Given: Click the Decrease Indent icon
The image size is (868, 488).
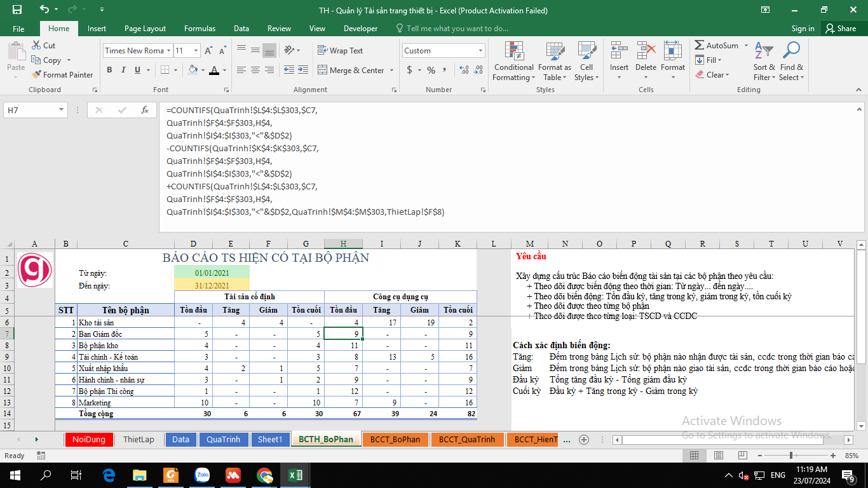Looking at the screenshot, I should pos(289,70).
